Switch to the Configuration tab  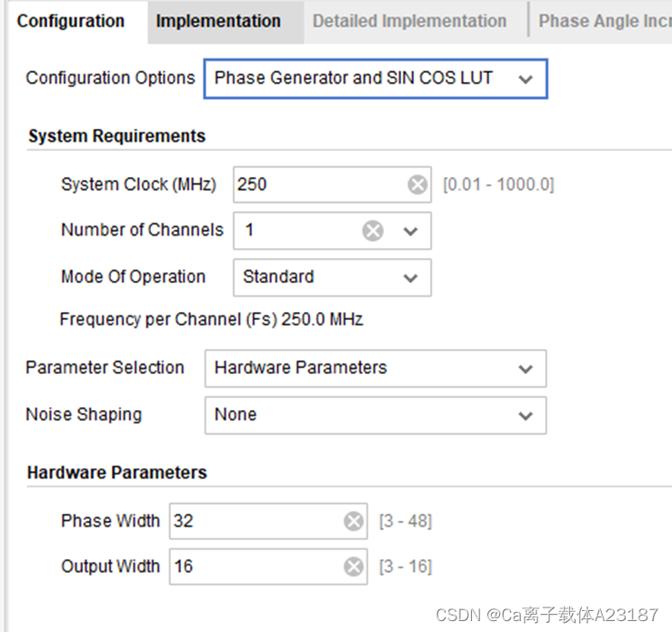71,22
